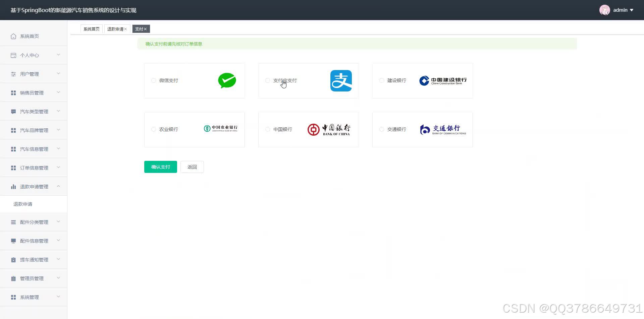Screen dimensions: 644x319
Task: Select the 支付宝支付 radio button
Action: [268, 80]
